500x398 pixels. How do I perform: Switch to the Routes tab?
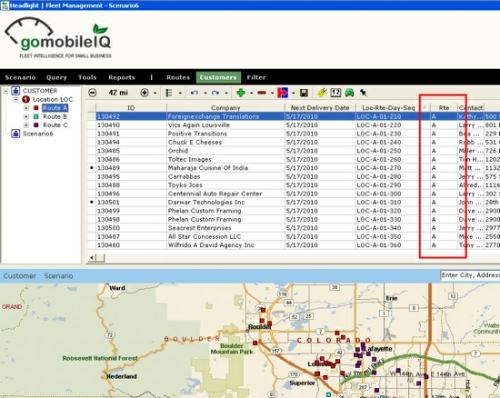[178, 77]
